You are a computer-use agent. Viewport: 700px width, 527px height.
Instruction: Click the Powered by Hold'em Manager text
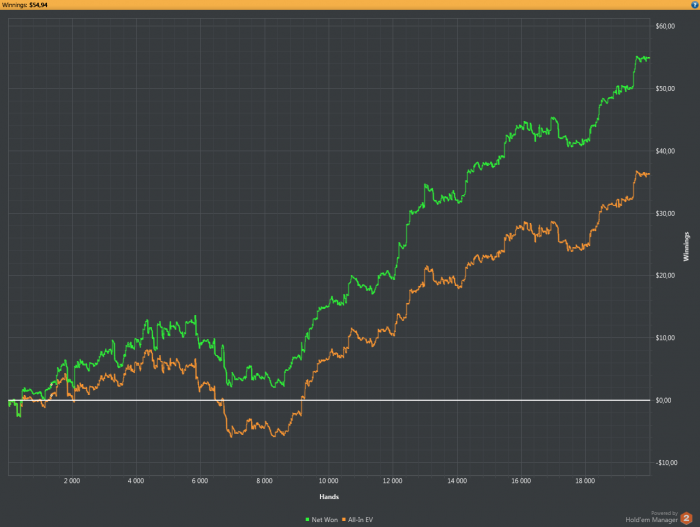(x=651, y=517)
